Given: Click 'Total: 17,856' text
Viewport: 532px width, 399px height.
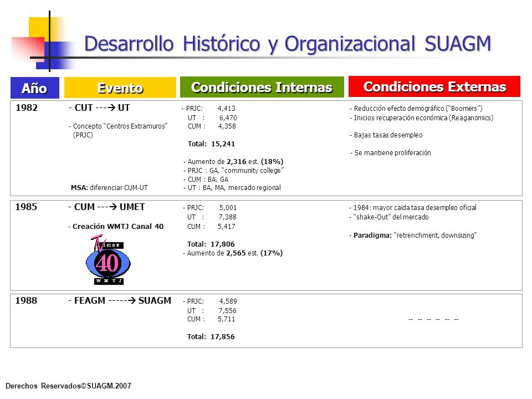Looking at the screenshot, I should (211, 336).
